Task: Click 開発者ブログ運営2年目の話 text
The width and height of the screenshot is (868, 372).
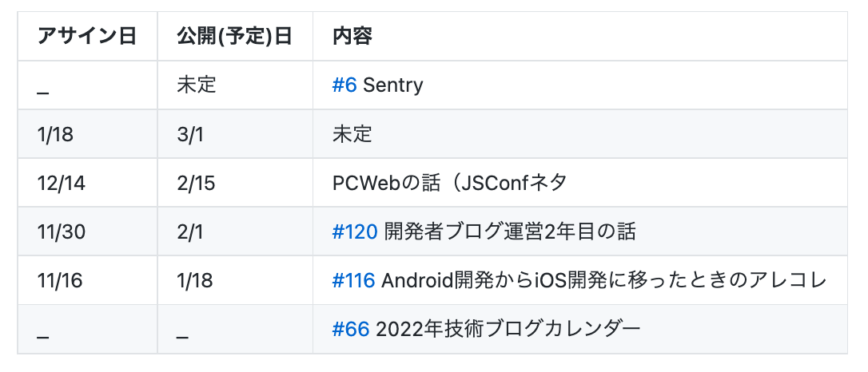Action: click(x=510, y=232)
